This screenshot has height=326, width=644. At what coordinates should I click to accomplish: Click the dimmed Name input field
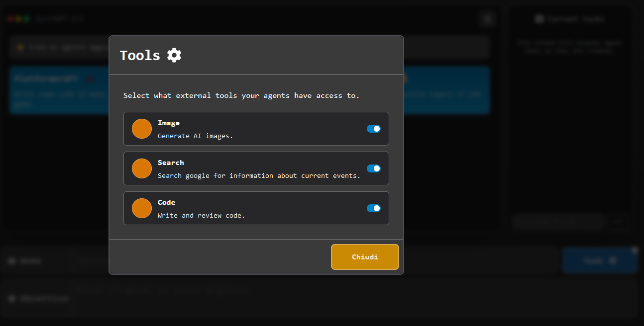[319, 260]
